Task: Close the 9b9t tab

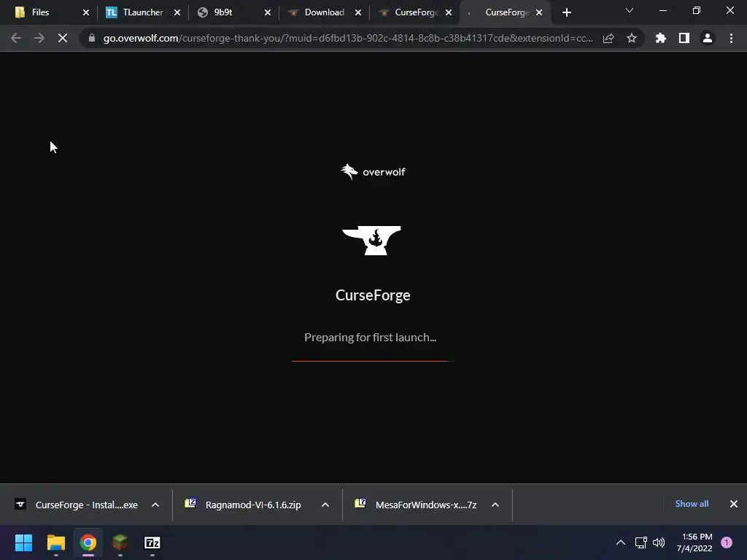Action: click(x=268, y=12)
